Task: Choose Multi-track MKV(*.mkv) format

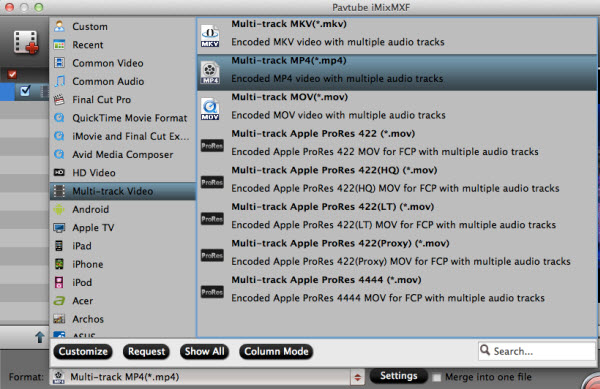Action: click(x=397, y=36)
